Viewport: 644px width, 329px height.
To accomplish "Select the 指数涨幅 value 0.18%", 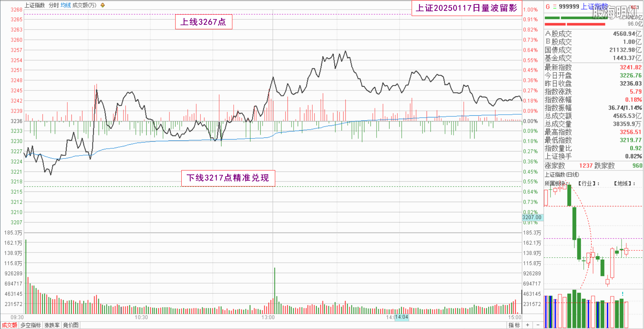I will coord(633,100).
